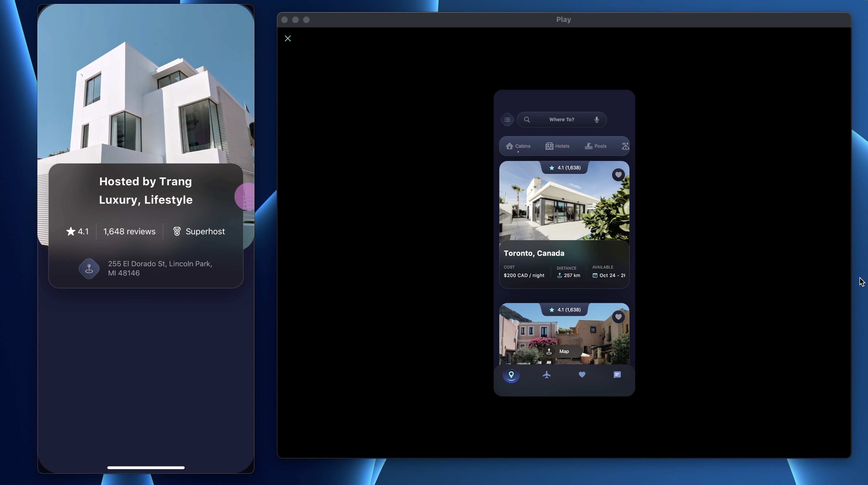The image size is (868, 485).
Task: Click the magnifier search icon
Action: (527, 120)
